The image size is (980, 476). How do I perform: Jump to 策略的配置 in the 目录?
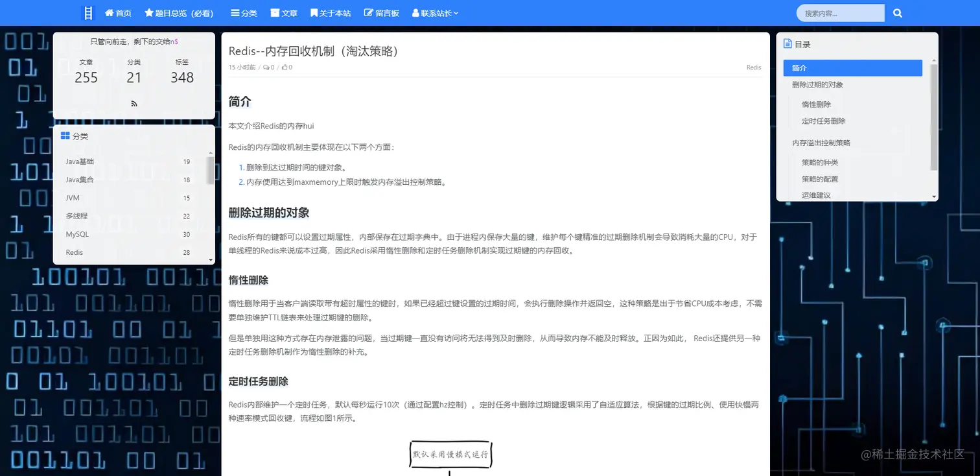coord(820,179)
